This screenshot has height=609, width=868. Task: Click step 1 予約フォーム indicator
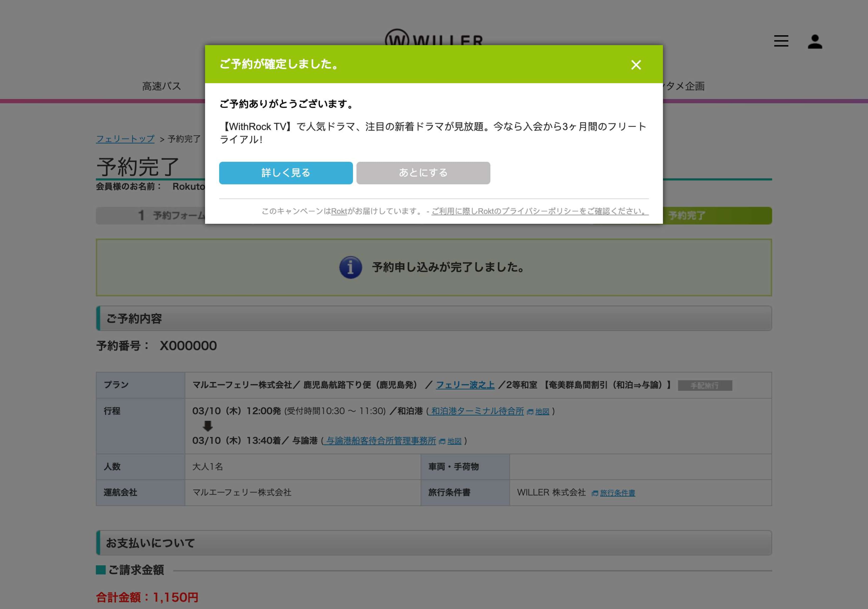click(x=151, y=216)
